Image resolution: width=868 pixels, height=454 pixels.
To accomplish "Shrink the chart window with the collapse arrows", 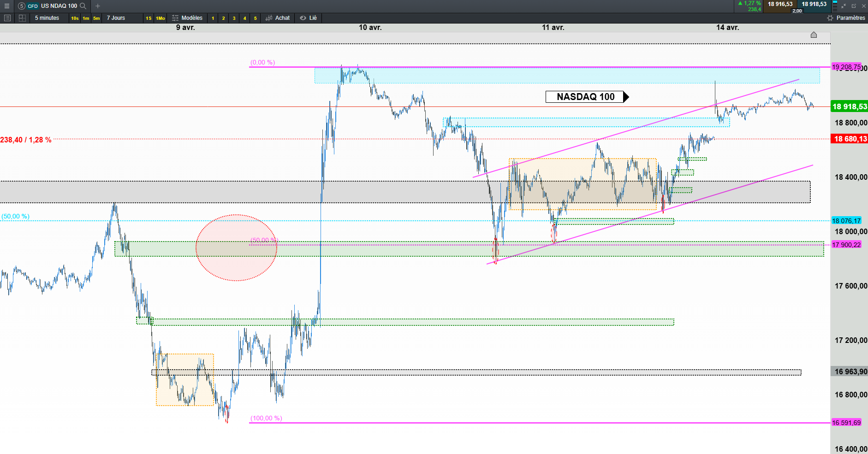I will [844, 6].
